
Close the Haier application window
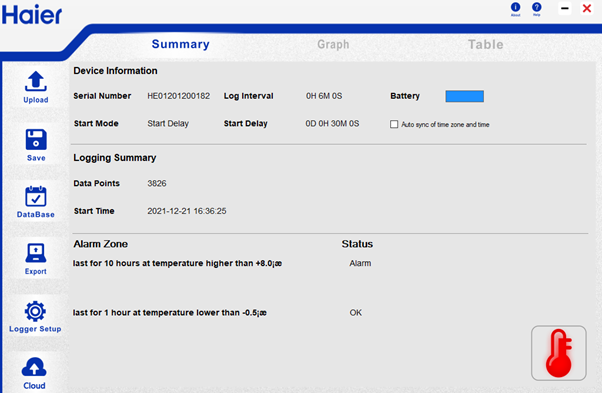click(x=587, y=8)
